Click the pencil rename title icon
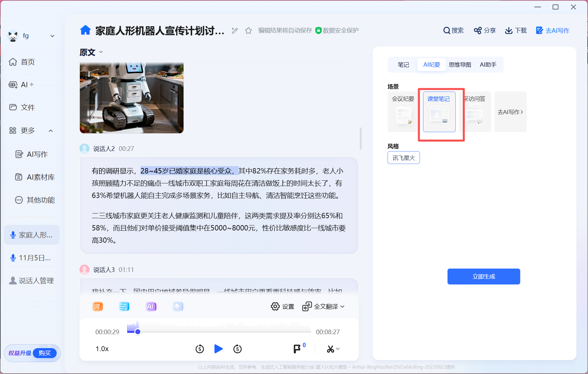 (x=235, y=31)
